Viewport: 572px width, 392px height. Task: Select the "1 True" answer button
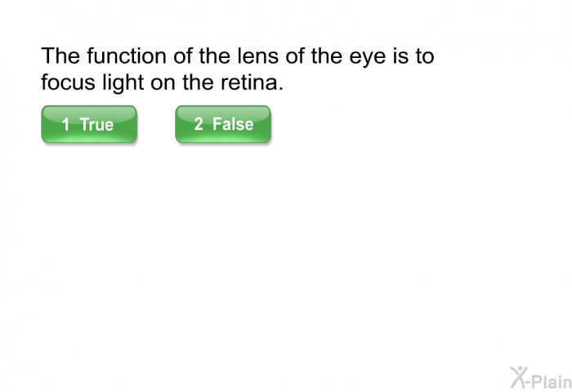[x=89, y=124]
